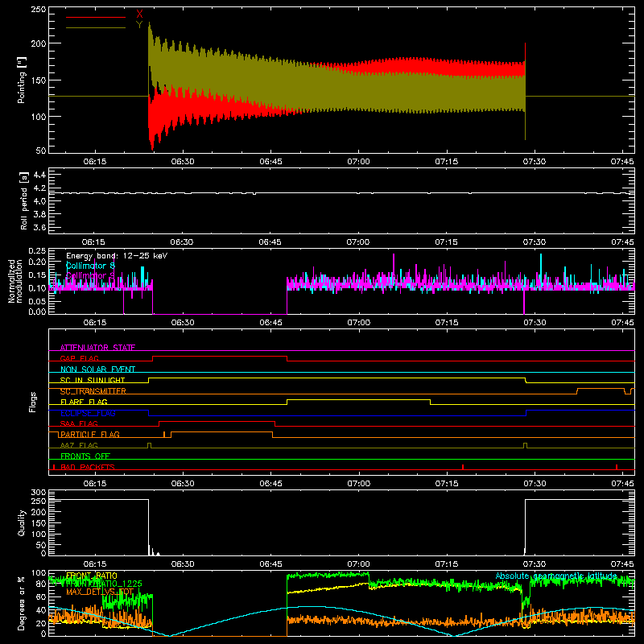644x644 pixels.
Task: Select the 'FLARE_FLAG' flag label
Action: (x=84, y=402)
